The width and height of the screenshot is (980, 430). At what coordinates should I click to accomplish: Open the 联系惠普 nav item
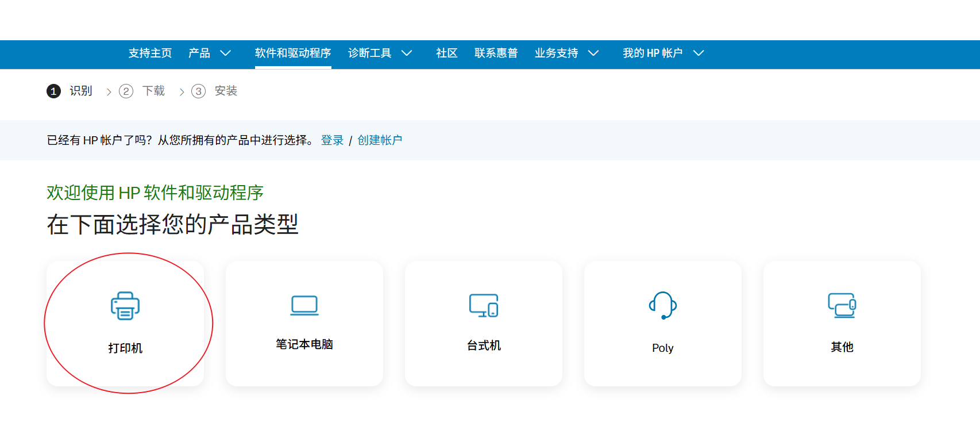tap(496, 53)
